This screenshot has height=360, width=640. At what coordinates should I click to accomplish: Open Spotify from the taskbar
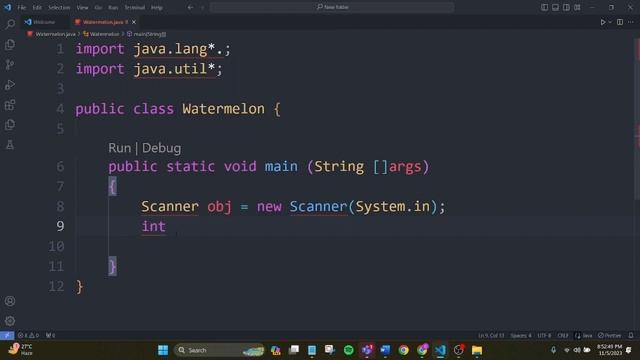click(349, 350)
